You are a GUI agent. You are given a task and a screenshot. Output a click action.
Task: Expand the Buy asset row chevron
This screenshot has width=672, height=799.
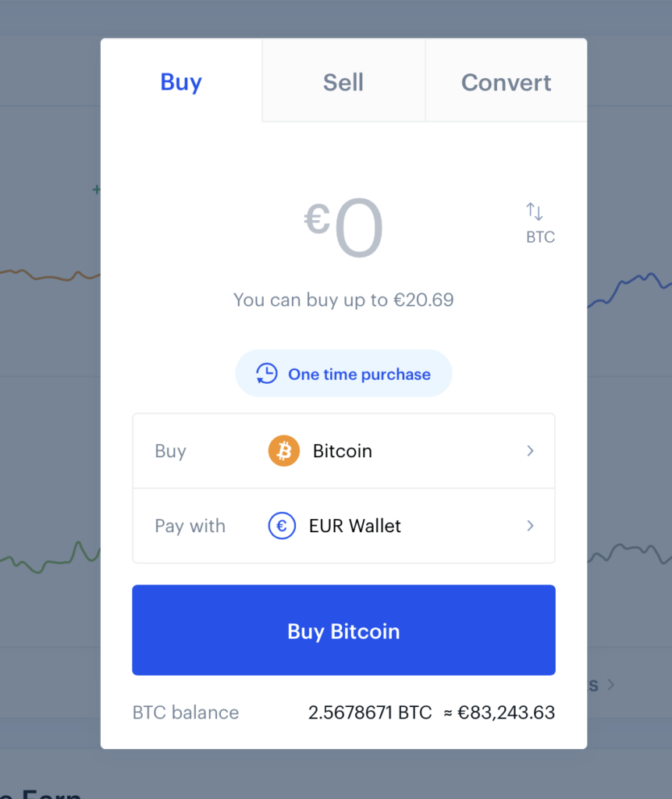pyautogui.click(x=530, y=451)
